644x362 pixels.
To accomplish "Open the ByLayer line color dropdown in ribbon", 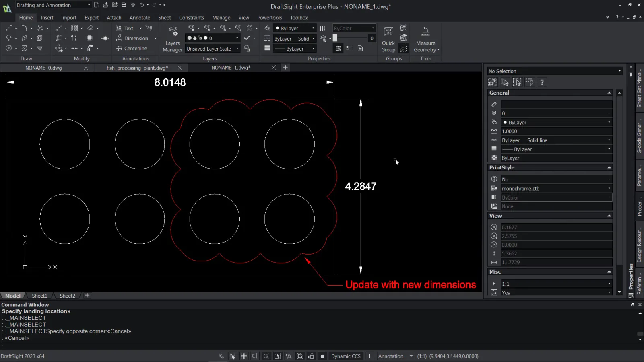I will pos(295,28).
